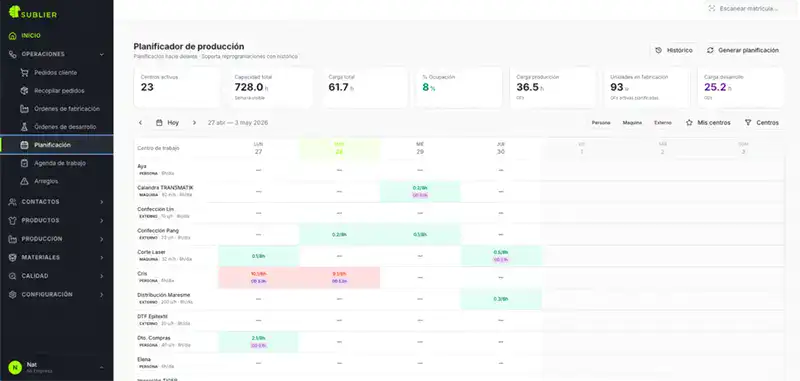Click the % Ocupación 8% card
Screen dimensions: 800x381
pos(459,87)
